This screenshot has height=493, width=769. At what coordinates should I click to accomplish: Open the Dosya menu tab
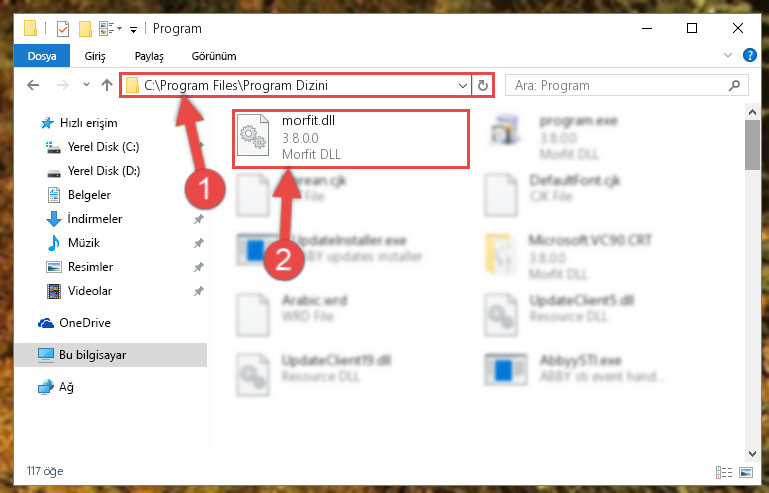[x=42, y=56]
